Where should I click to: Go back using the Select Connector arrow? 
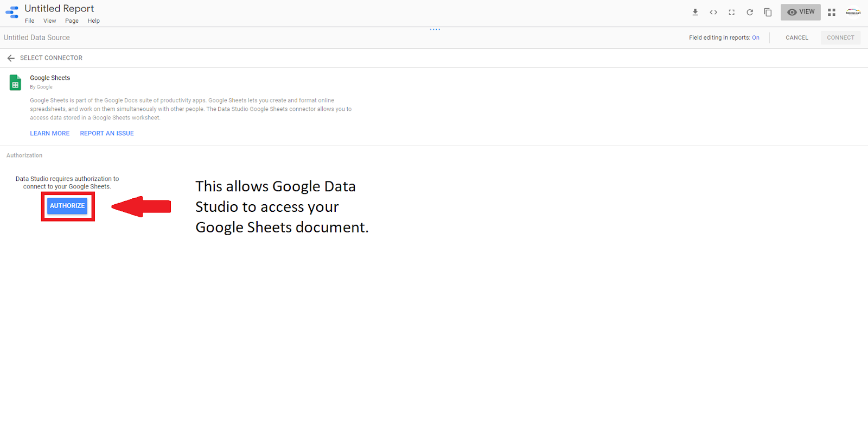(11, 58)
